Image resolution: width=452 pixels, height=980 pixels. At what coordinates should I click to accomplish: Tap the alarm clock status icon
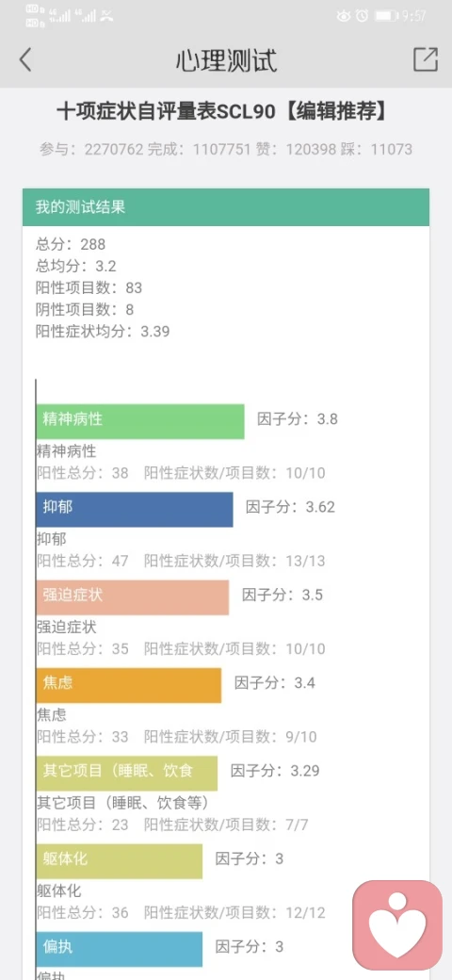click(x=362, y=16)
